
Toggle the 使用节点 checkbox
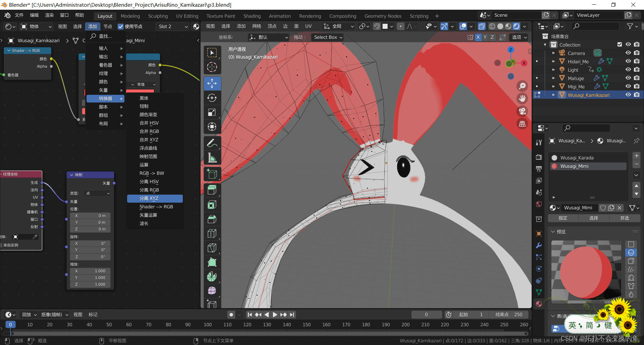121,26
